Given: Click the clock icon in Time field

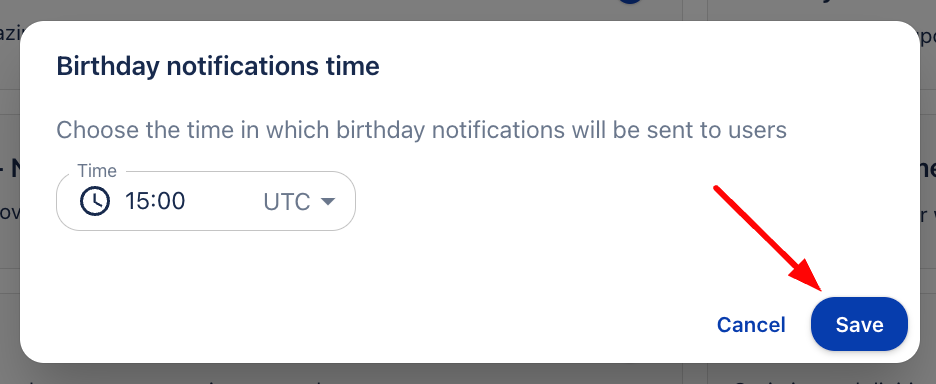Looking at the screenshot, I should click(95, 201).
